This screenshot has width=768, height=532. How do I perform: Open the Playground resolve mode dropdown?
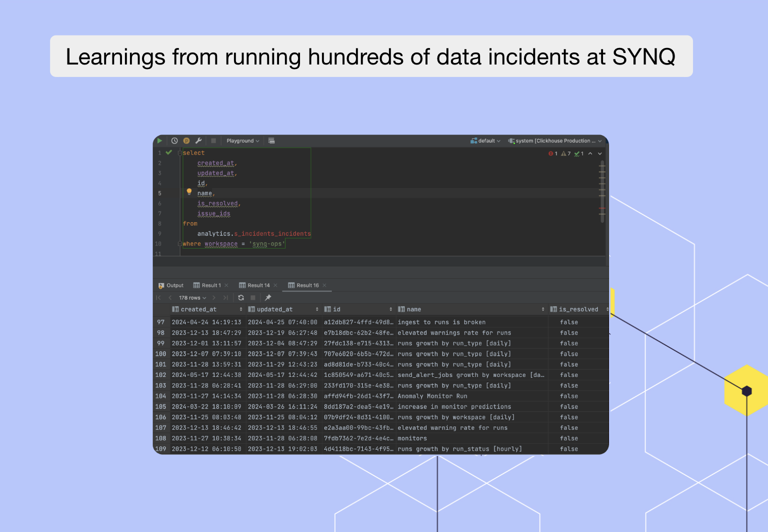[243, 141]
